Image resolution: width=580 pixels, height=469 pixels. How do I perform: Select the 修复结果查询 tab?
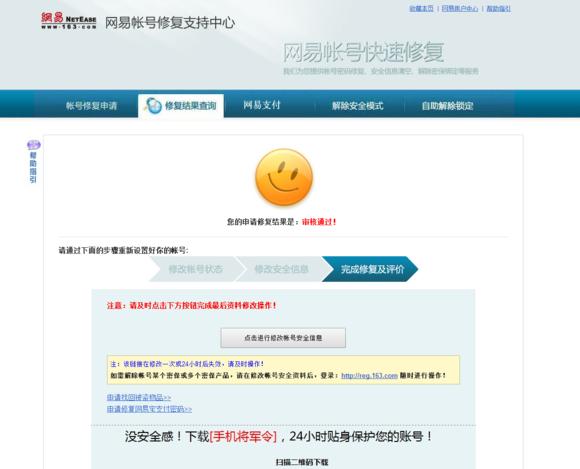click(181, 106)
